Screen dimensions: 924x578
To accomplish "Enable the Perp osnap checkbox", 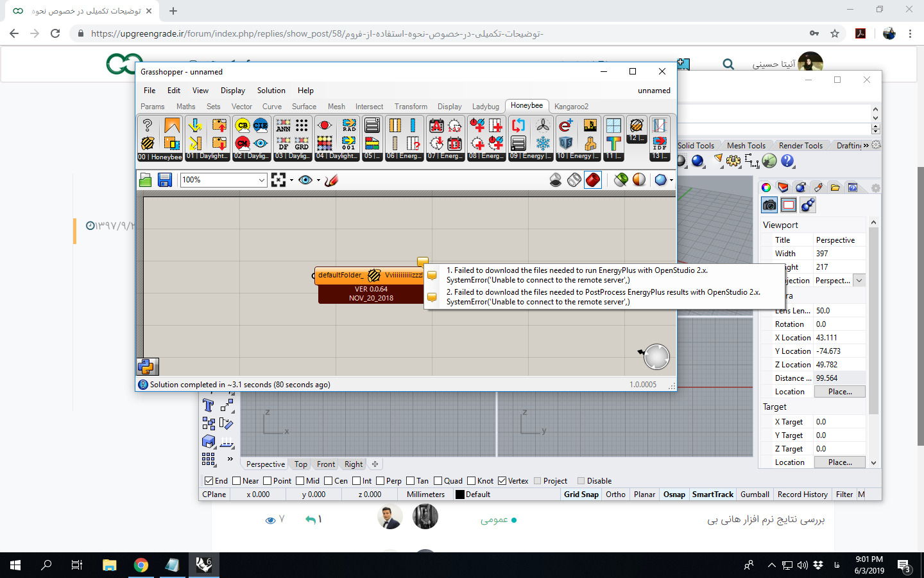I will tap(380, 481).
